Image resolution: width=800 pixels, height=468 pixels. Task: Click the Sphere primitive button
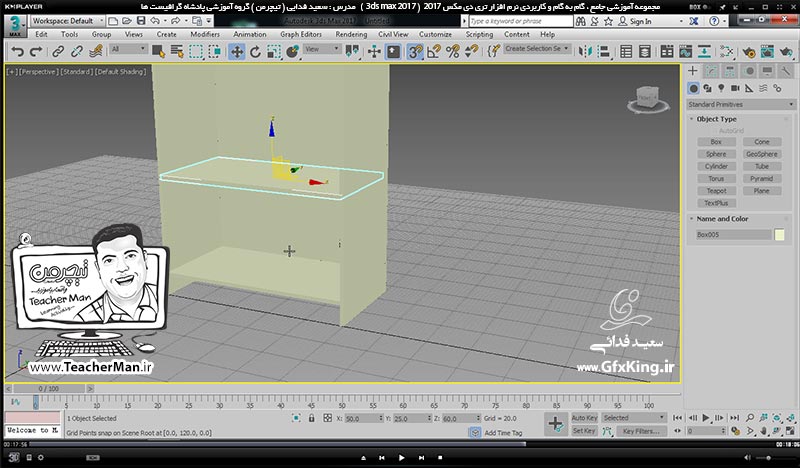pos(716,154)
